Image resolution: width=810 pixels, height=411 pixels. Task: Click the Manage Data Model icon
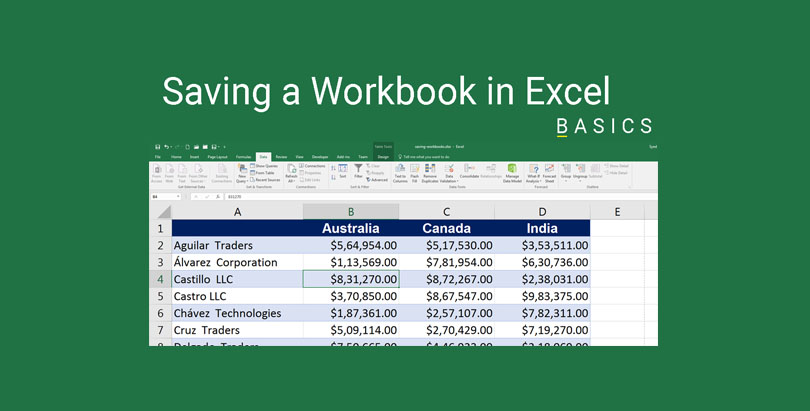click(512, 168)
